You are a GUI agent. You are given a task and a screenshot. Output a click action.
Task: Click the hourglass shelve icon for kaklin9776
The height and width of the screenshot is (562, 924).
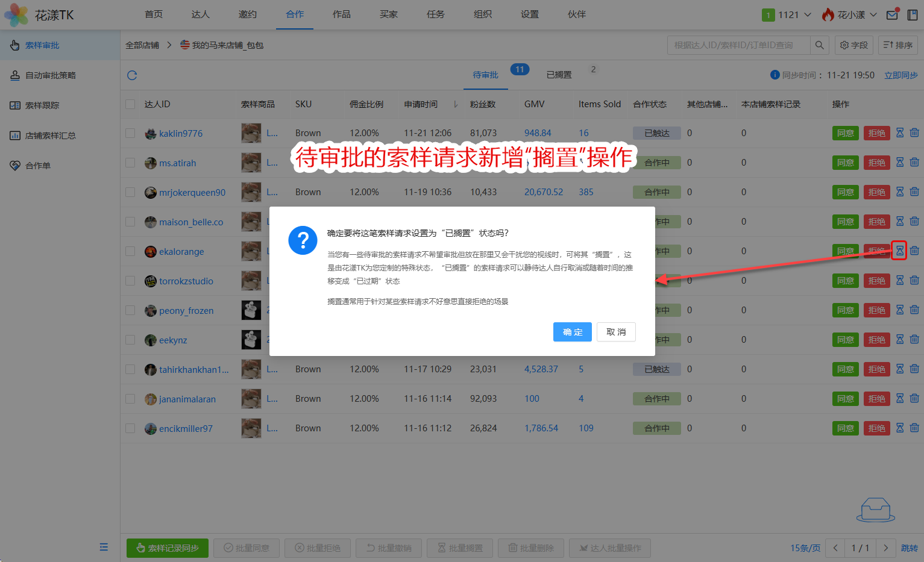899,133
